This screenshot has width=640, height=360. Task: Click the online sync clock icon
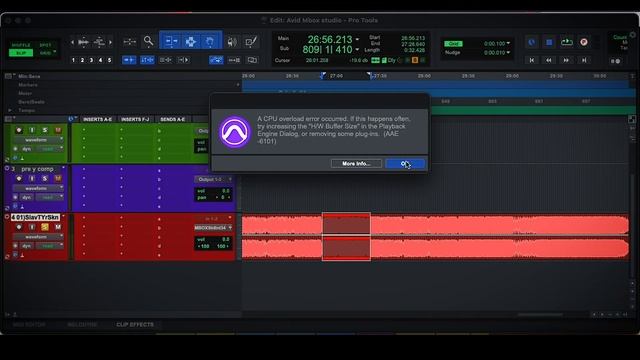tap(531, 42)
